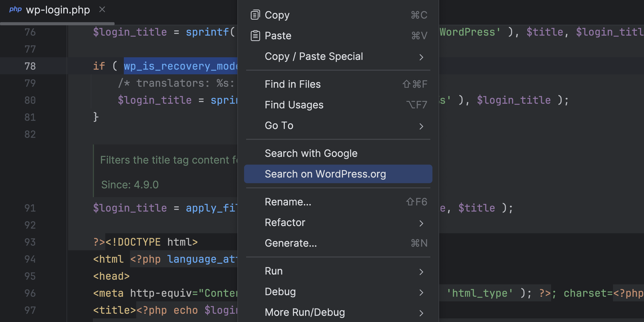Choose Search on WordPress.org
The height and width of the screenshot is (322, 644).
(x=326, y=174)
